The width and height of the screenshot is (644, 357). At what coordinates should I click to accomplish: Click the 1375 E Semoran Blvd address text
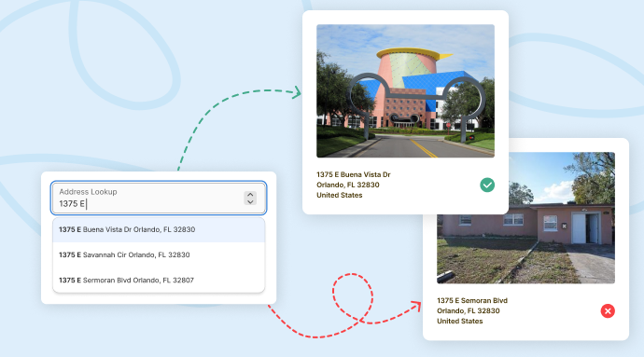(472, 300)
